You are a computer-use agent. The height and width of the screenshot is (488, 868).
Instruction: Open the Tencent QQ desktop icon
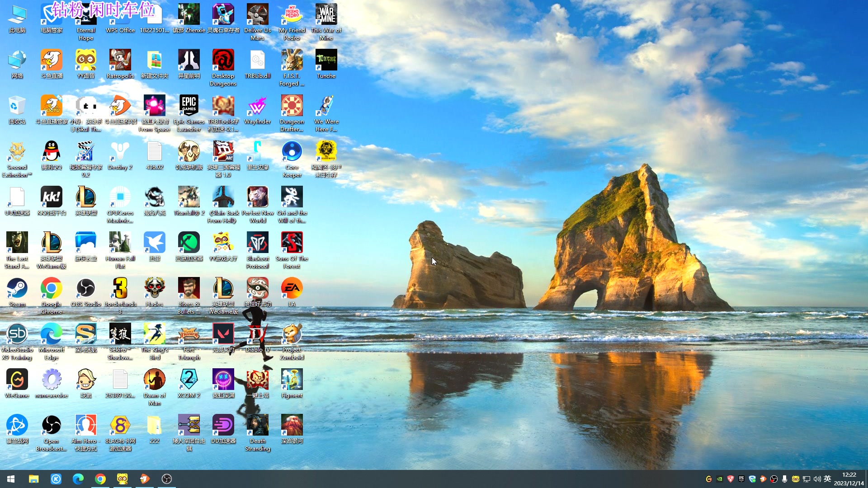[52, 155]
